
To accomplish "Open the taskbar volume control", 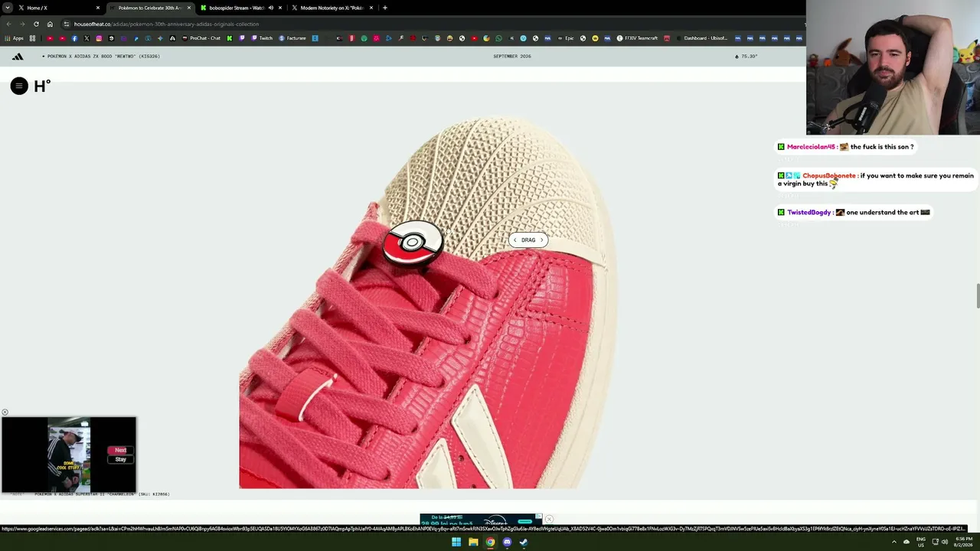I will tap(945, 543).
